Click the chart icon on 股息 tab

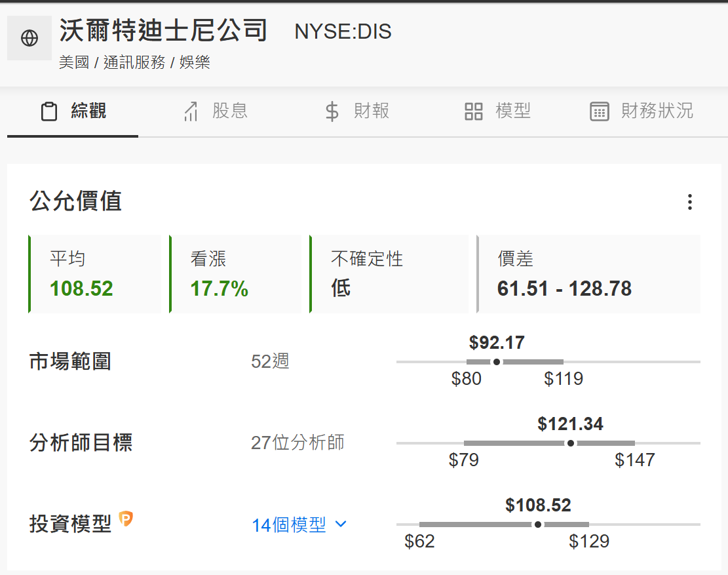pyautogui.click(x=191, y=111)
